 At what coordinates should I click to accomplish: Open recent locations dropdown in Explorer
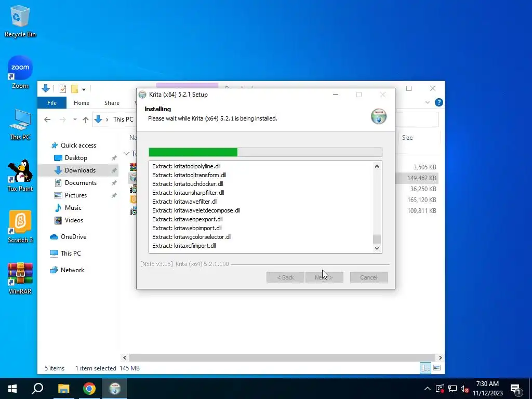tap(75, 119)
